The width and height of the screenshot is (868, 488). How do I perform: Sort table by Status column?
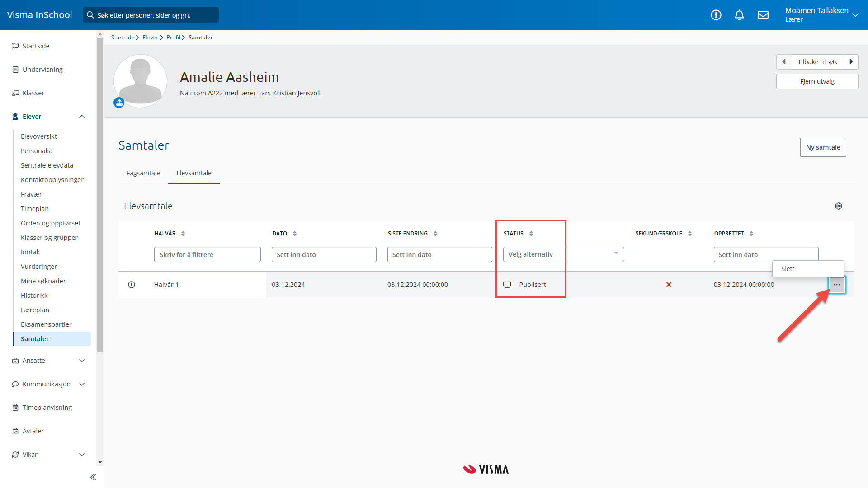pos(531,234)
